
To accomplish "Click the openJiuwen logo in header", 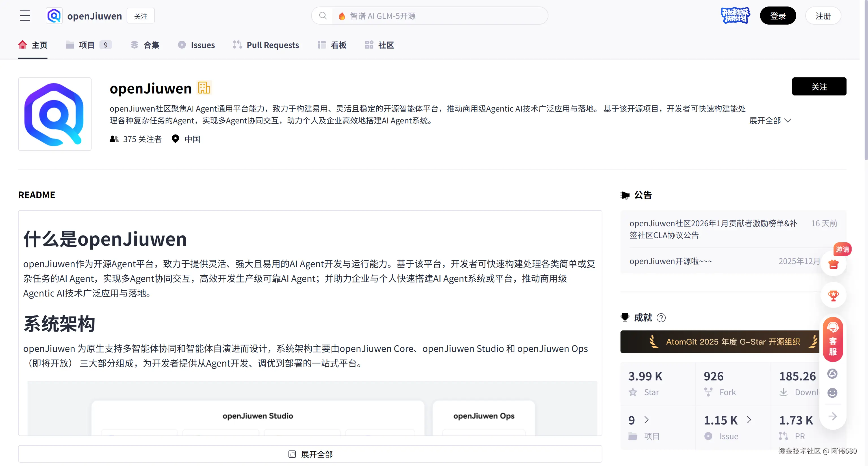I will (x=54, y=16).
